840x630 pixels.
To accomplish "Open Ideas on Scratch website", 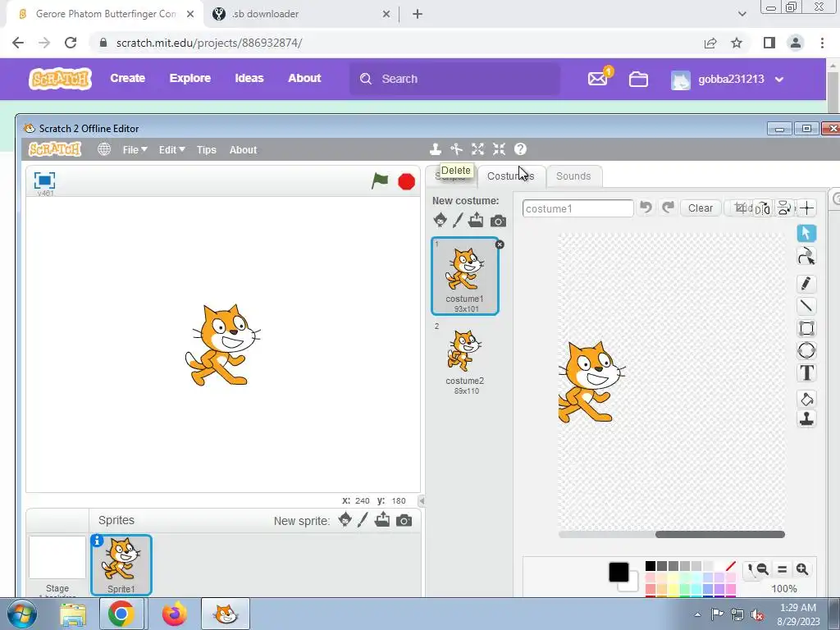I will (x=249, y=78).
